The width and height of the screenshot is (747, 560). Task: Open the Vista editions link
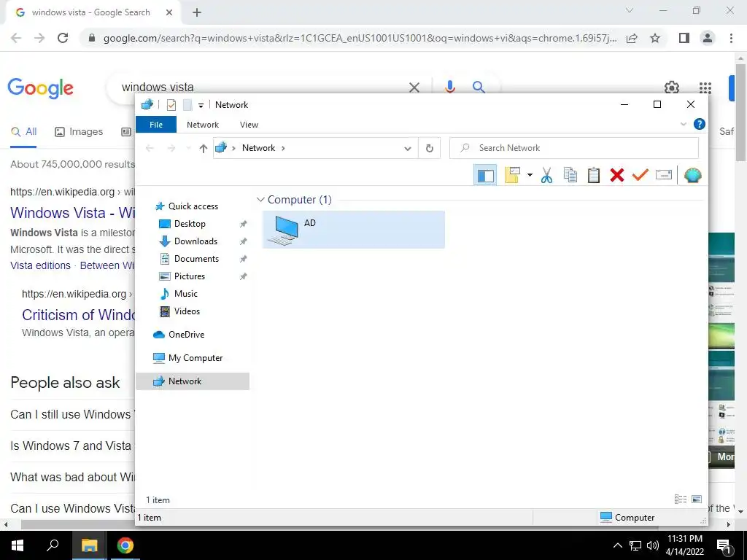point(41,265)
